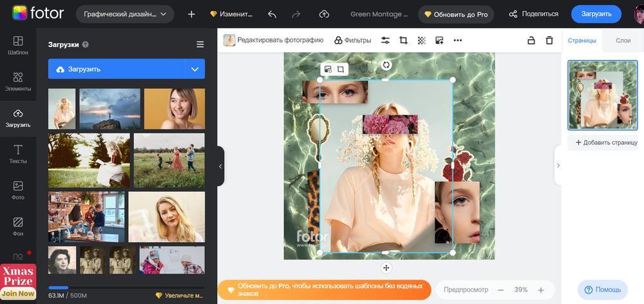Screen dimensions: 644x304
Task: Expand the Графический дизайн dropdown
Action: pos(125,14)
